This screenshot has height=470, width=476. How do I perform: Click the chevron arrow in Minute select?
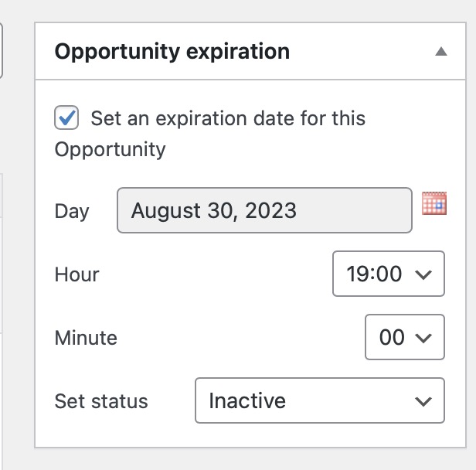click(423, 338)
